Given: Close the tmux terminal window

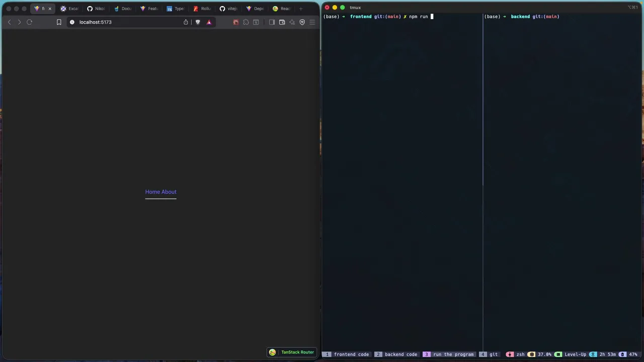Looking at the screenshot, I should (327, 8).
